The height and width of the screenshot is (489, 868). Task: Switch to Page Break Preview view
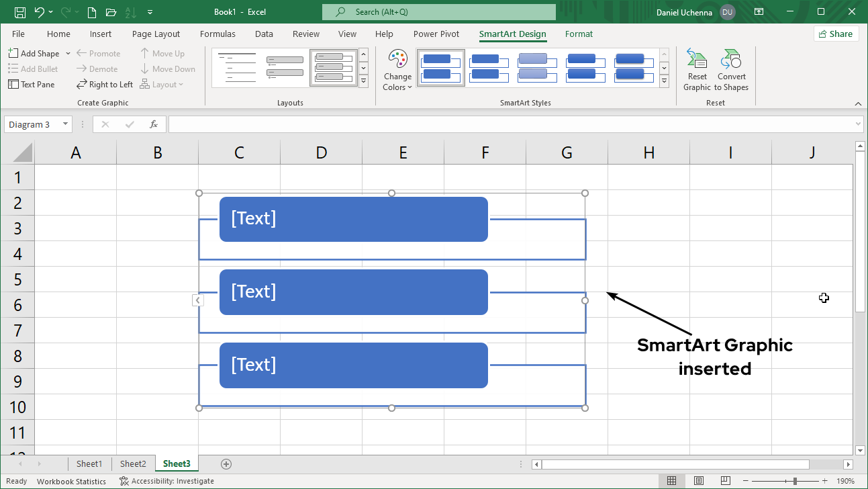point(726,481)
